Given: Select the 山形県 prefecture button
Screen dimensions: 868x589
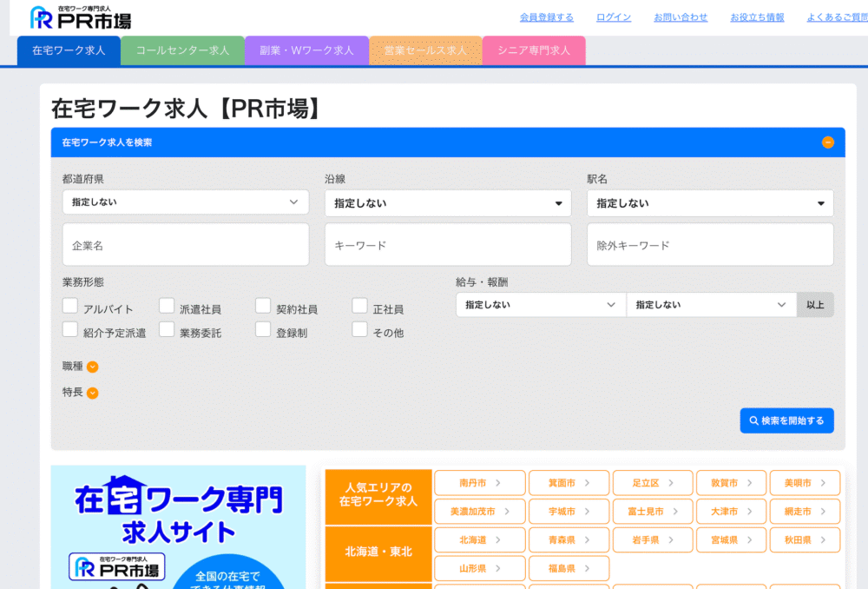Looking at the screenshot, I should 480,568.
